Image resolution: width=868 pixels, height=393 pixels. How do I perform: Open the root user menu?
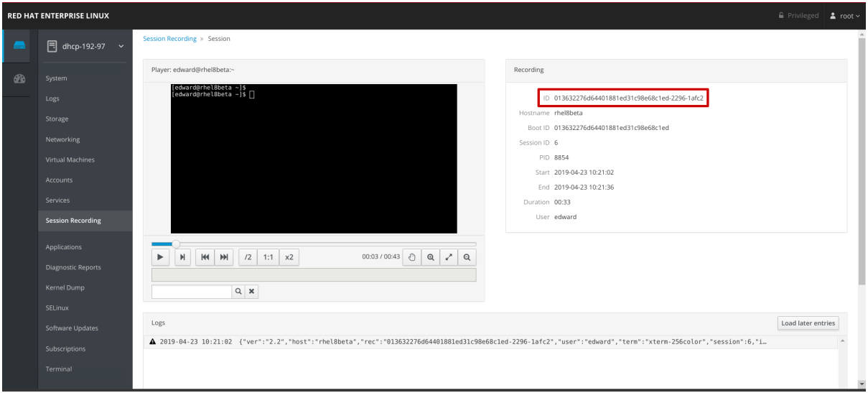pyautogui.click(x=844, y=16)
